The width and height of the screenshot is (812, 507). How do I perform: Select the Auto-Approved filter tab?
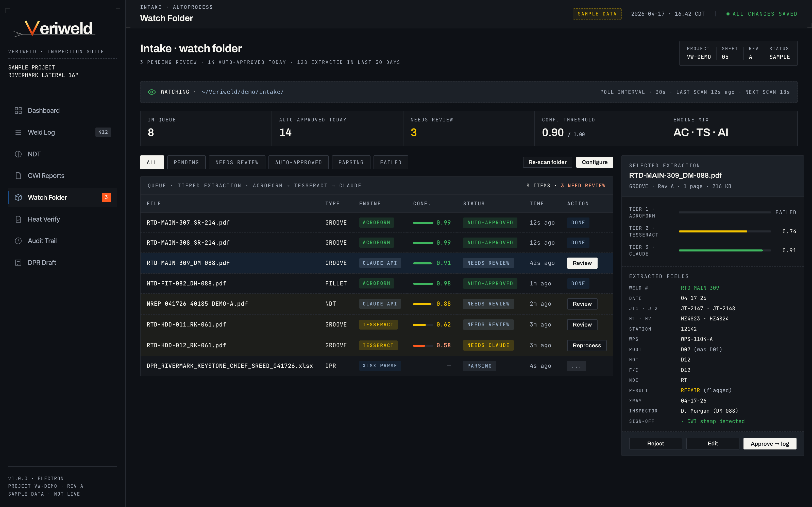(x=298, y=162)
